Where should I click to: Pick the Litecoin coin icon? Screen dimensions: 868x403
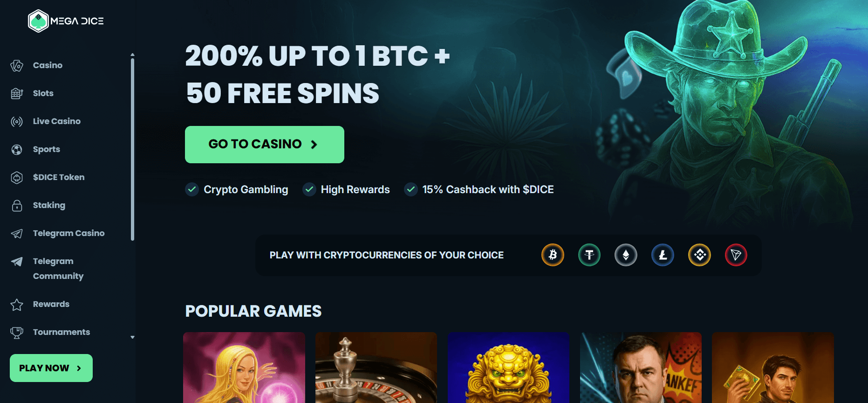coord(663,255)
